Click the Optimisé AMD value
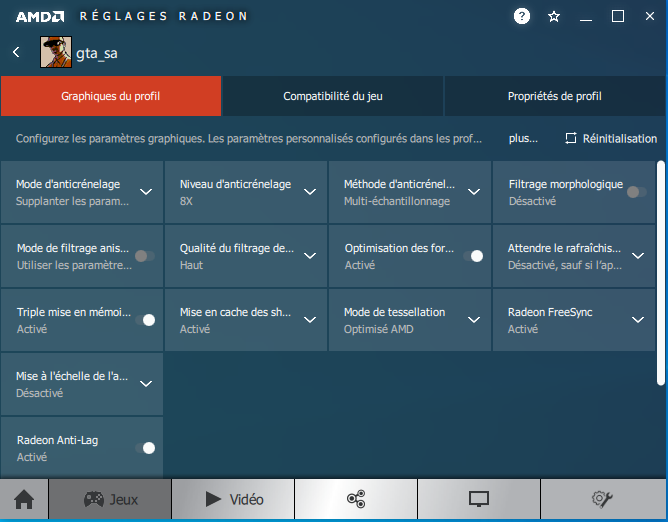668x522 pixels. coord(379,329)
